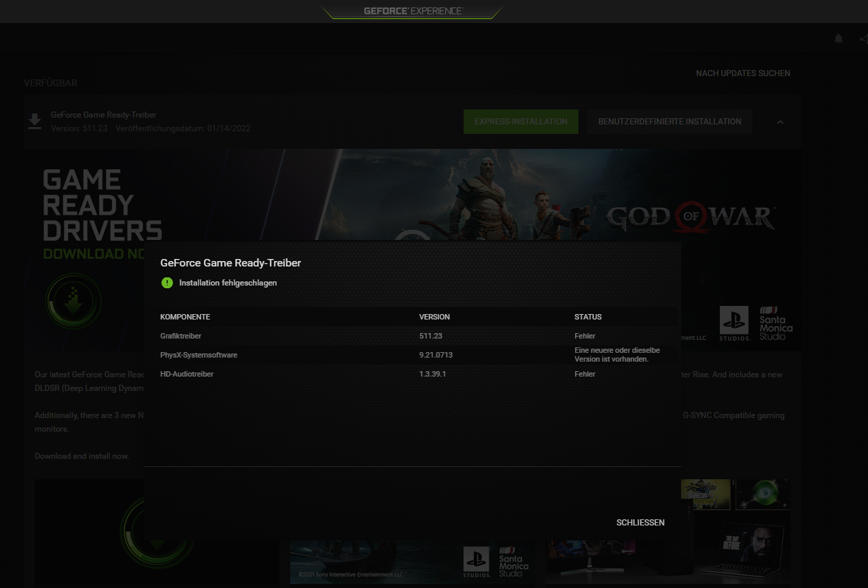Image resolution: width=868 pixels, height=588 pixels.
Task: Click 'Installation fehlgeschlagen' message
Action: pos(228,283)
